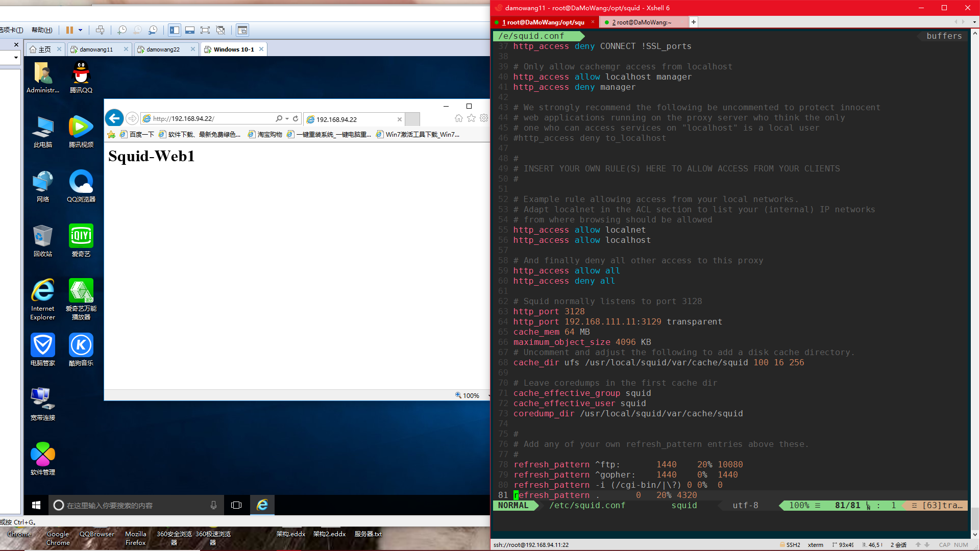
Task: Toggle the library sidebar view
Action: 175,30
